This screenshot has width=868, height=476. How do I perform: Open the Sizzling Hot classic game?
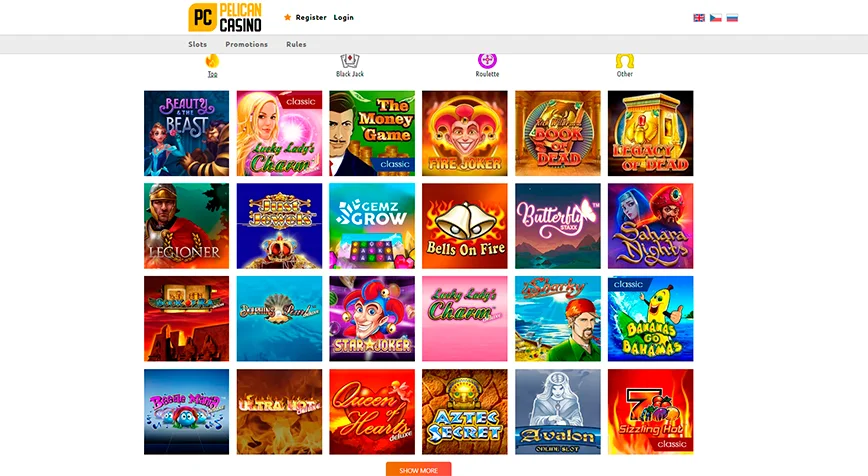[650, 412]
